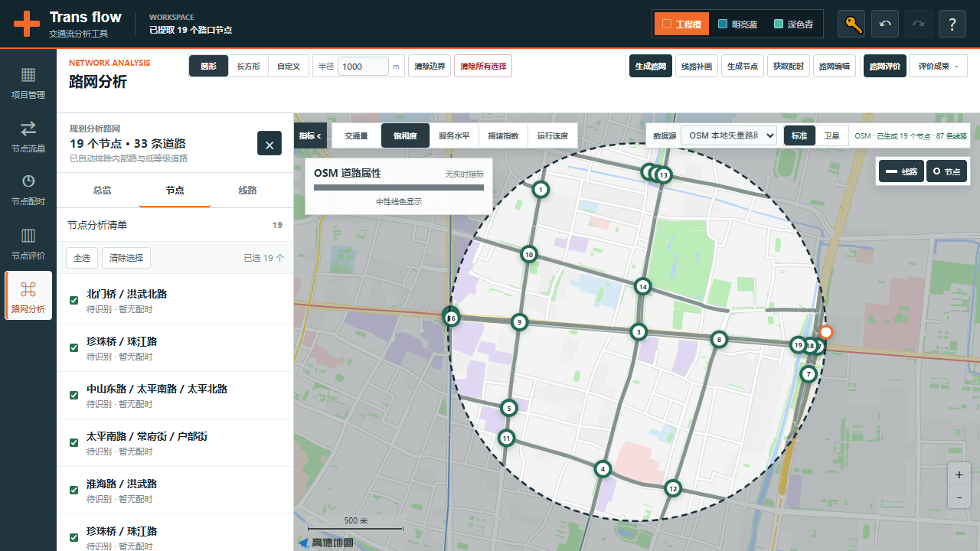This screenshot has width=980, height=551.
Task: Undo the last action with the undo arrow
Action: (x=885, y=24)
